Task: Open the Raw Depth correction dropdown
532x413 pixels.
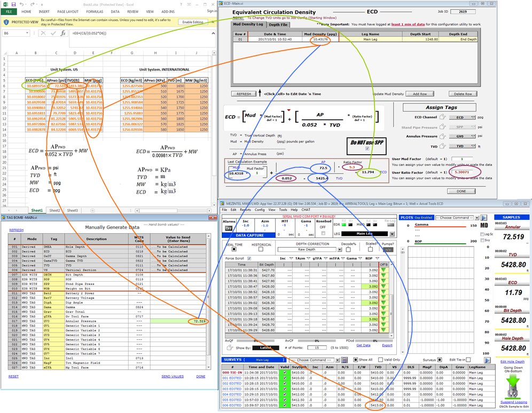Action: click(340, 249)
